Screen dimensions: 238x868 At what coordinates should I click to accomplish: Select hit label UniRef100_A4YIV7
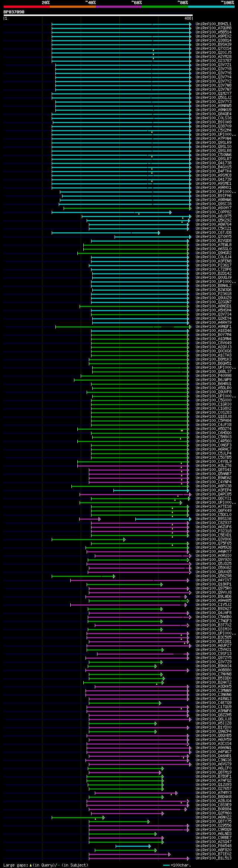click(213, 580)
